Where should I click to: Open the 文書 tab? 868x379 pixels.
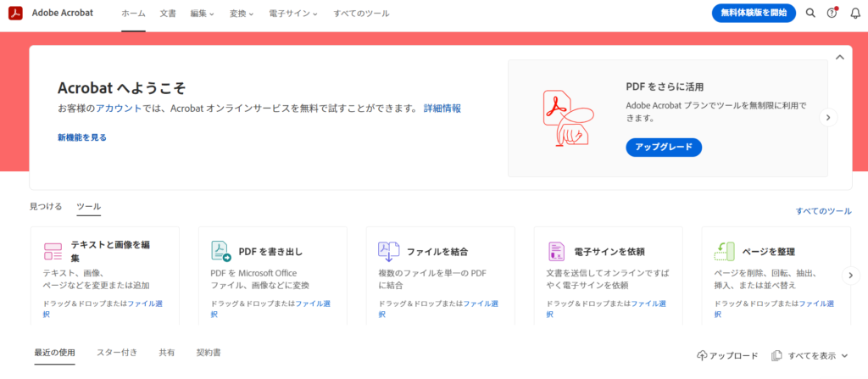[168, 14]
